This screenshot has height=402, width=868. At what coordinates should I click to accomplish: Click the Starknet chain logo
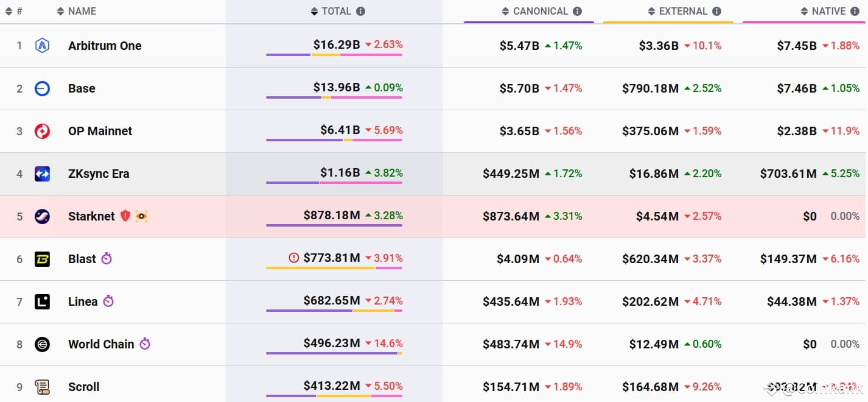point(43,216)
